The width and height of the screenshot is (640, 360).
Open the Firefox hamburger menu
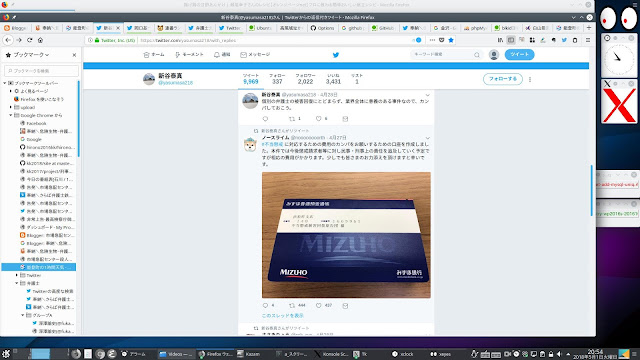pyautogui.click(x=588, y=40)
